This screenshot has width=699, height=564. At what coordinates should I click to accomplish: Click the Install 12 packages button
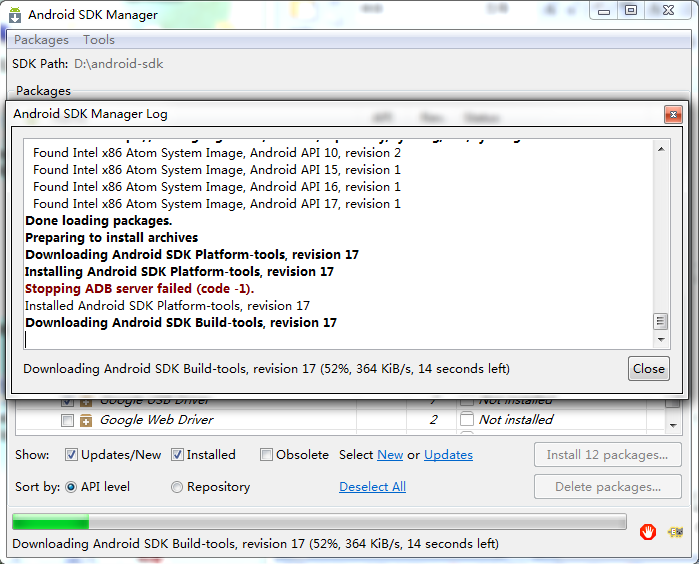608,455
